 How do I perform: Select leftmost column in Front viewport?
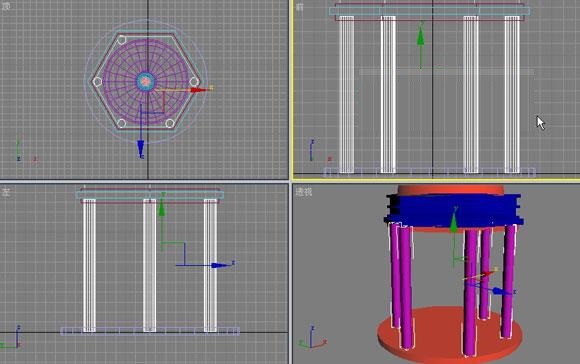click(x=347, y=94)
